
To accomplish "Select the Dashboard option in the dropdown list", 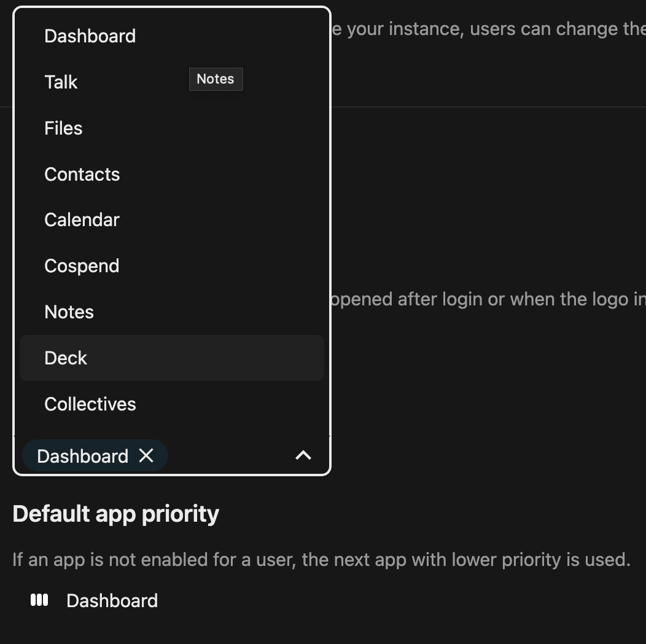I will (90, 36).
